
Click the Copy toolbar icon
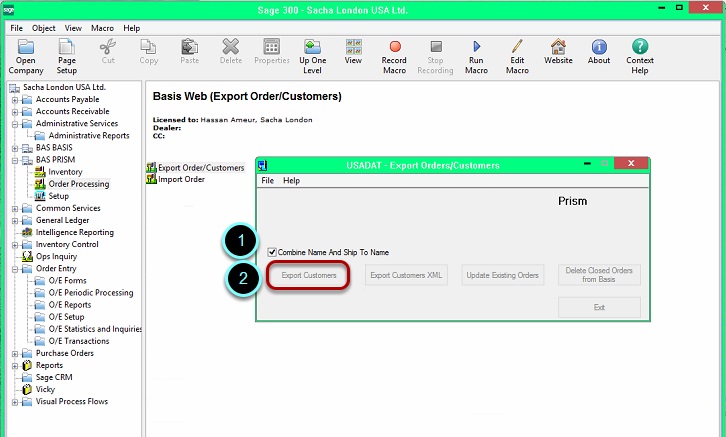pyautogui.click(x=149, y=47)
